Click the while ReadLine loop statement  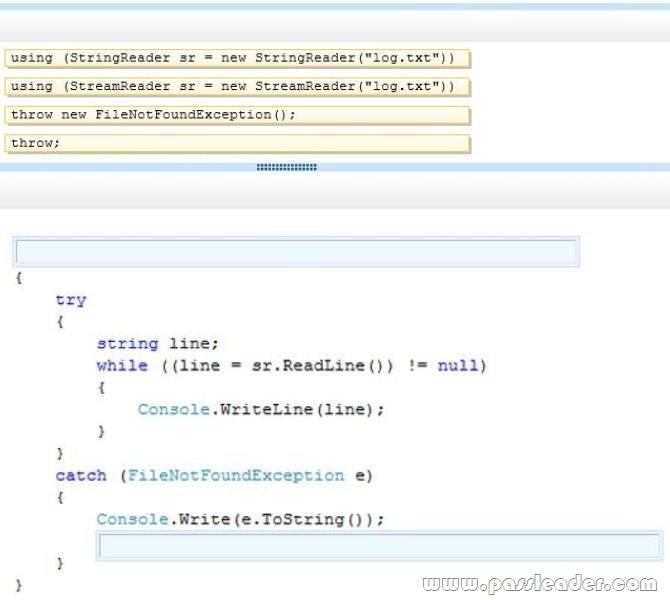click(x=291, y=366)
